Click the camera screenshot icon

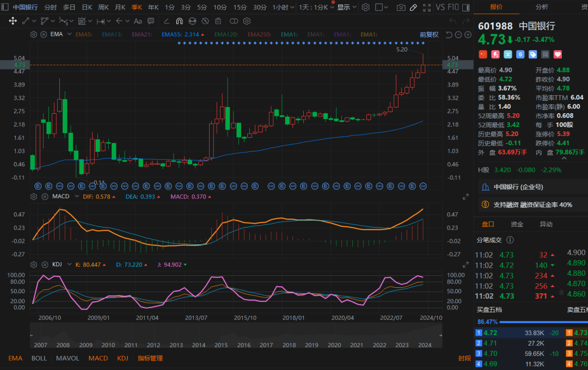pyautogui.click(x=401, y=8)
